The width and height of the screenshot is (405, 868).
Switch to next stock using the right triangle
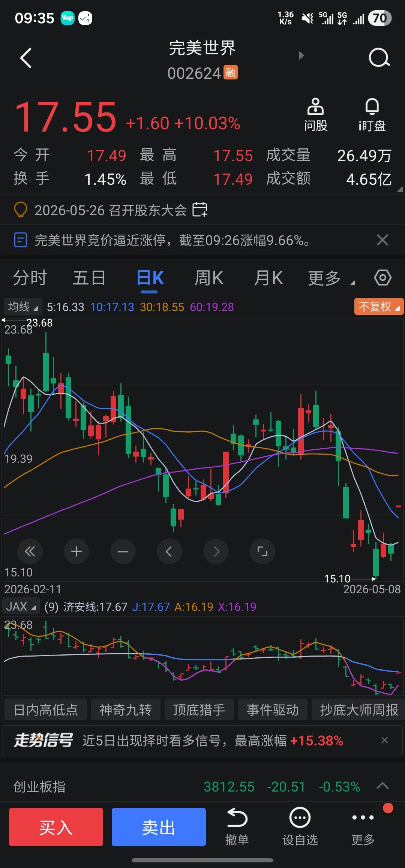pyautogui.click(x=301, y=55)
